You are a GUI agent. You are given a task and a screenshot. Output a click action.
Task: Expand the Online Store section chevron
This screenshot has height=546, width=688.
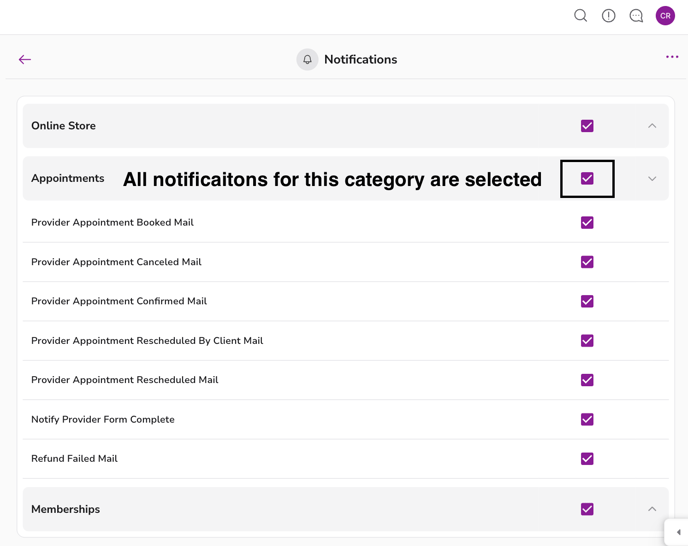[x=652, y=126]
